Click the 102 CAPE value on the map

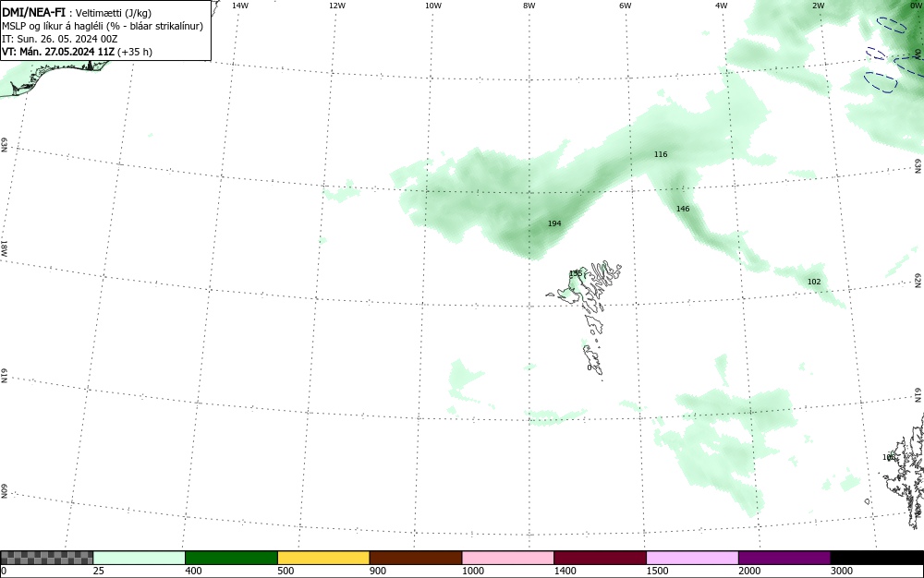pos(814,282)
